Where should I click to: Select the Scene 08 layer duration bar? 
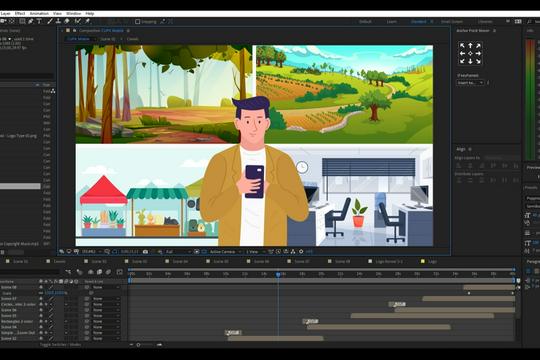pyautogui.click(x=489, y=287)
